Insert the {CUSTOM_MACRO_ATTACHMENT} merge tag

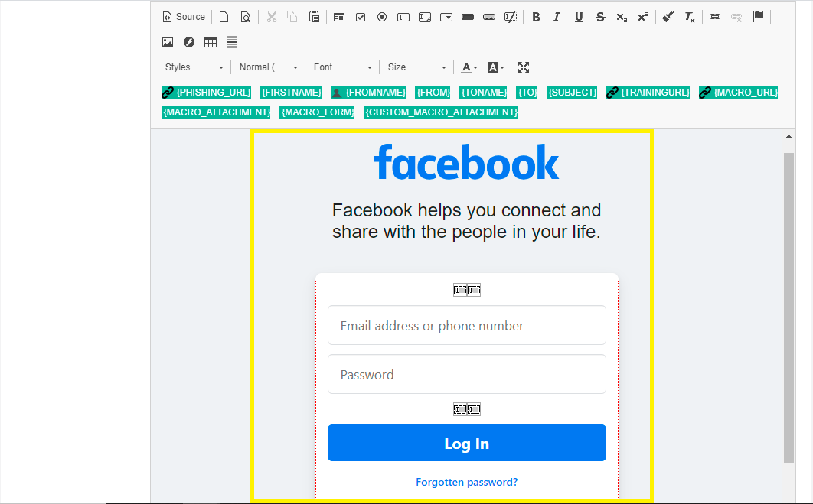tap(441, 112)
